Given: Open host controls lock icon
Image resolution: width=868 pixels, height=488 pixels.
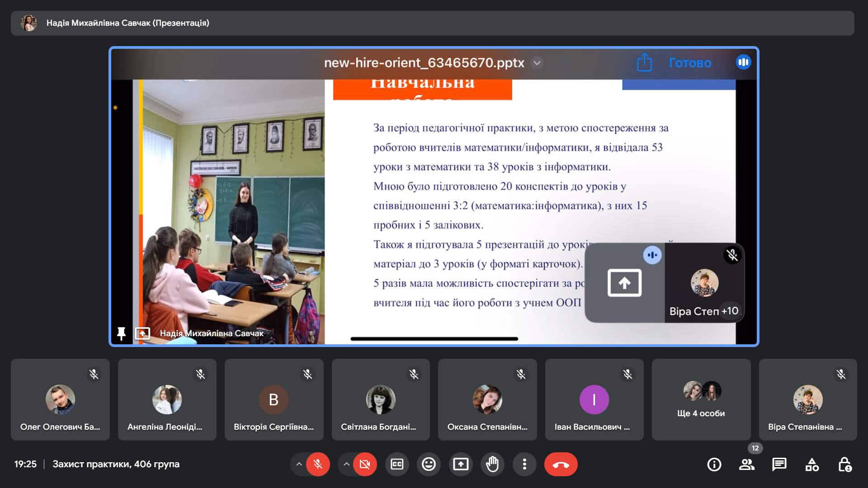Looking at the screenshot, I should [844, 464].
